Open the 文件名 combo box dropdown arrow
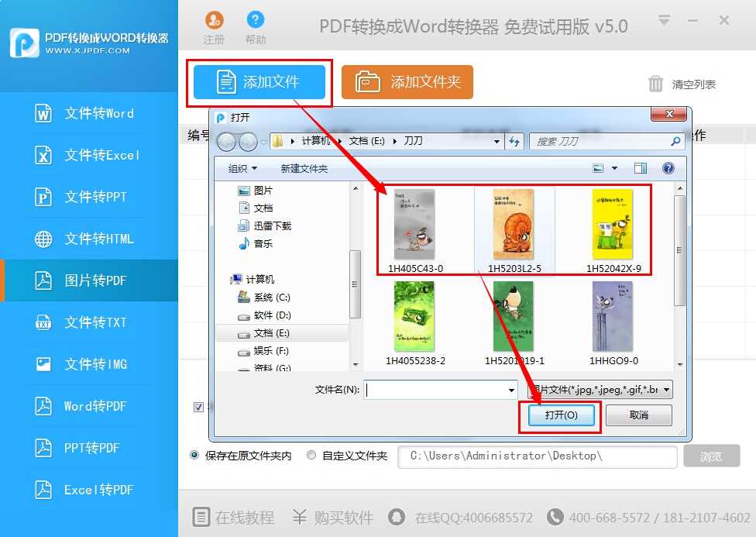Screen dimensions: 756x537 (511, 390)
